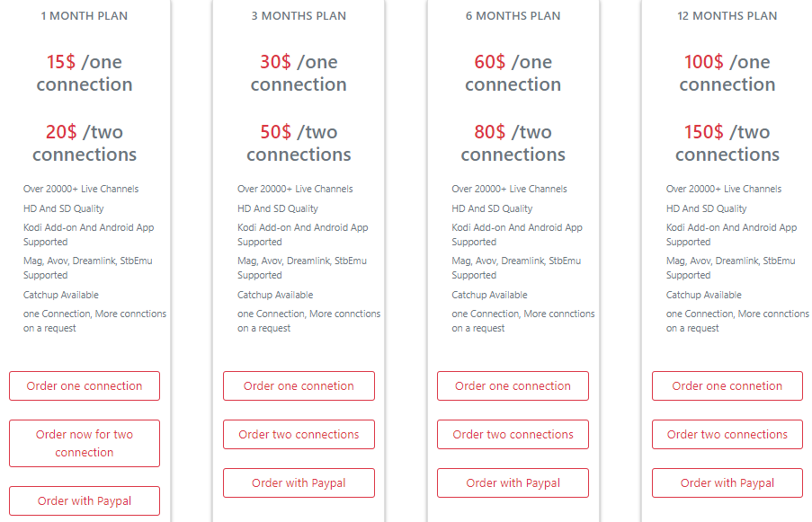
Task: Click Order with Paypal for 1 Month Plan
Action: [84, 500]
